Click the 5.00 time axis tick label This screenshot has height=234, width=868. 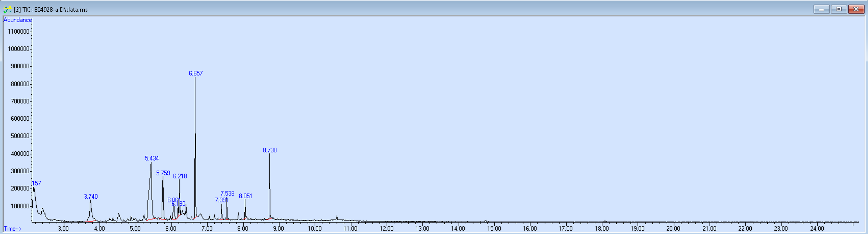(x=135, y=228)
